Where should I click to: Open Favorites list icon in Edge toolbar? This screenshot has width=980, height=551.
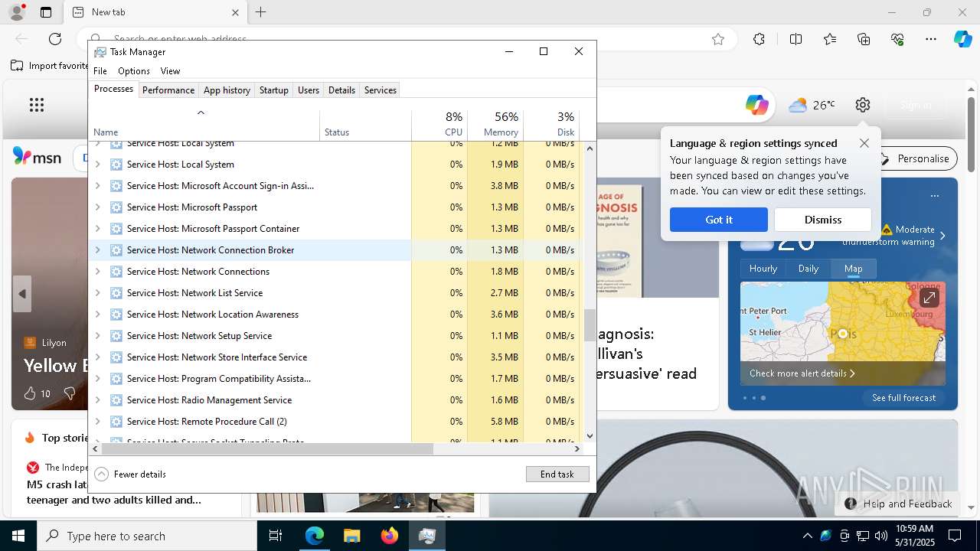[830, 39]
